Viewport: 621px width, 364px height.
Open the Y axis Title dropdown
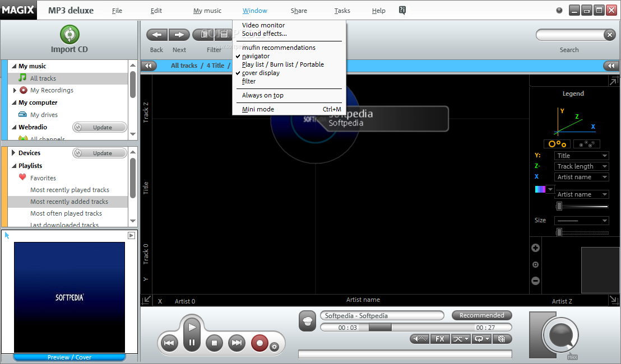coord(581,156)
